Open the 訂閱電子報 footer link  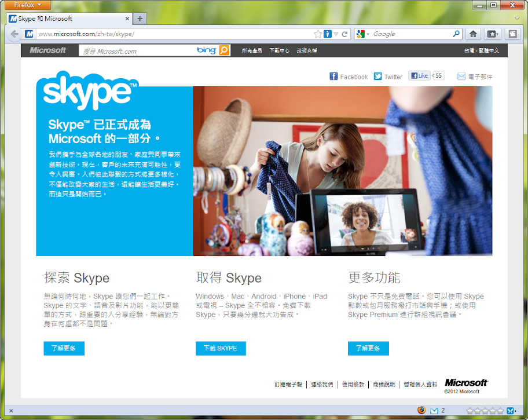(288, 384)
